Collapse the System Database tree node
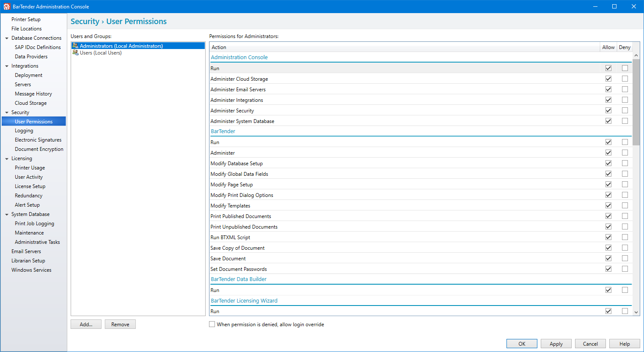Screen dimensions: 644x352 7,215
